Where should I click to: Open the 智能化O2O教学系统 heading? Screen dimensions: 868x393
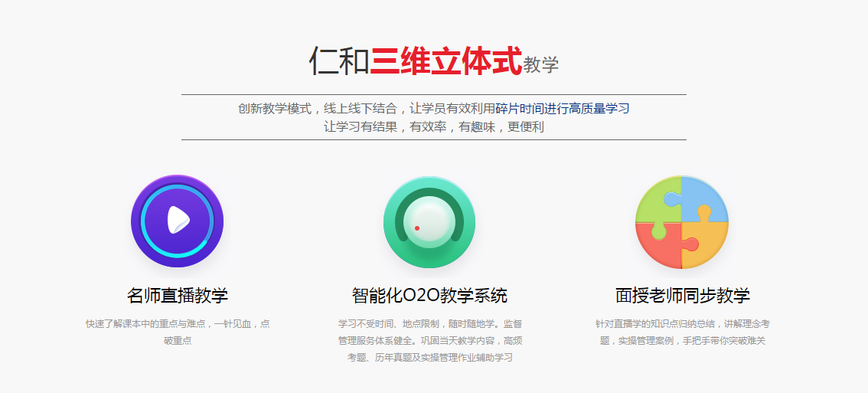click(429, 296)
